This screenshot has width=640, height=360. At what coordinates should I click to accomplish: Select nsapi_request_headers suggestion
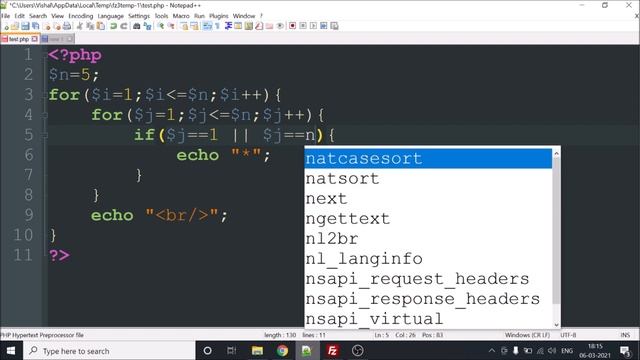tap(428, 279)
